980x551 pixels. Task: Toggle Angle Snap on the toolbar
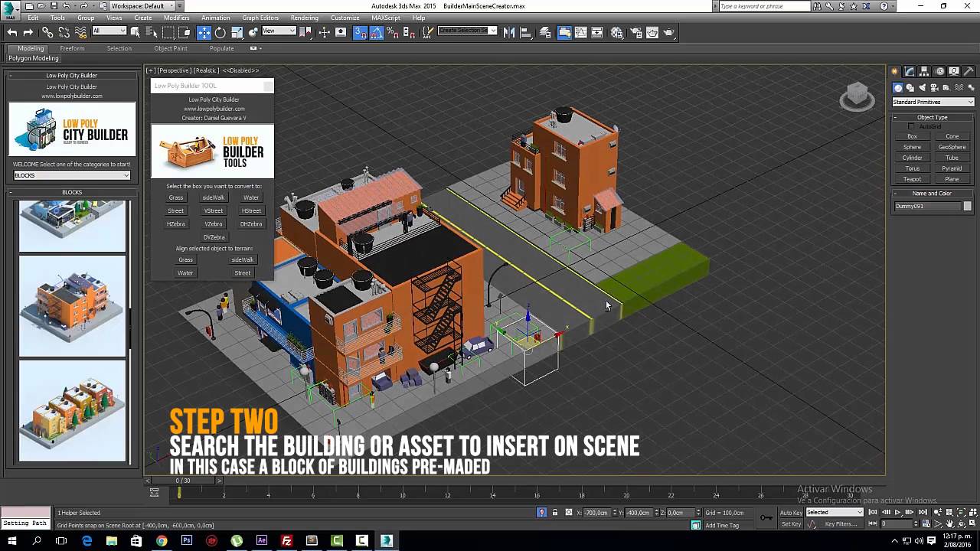point(376,33)
